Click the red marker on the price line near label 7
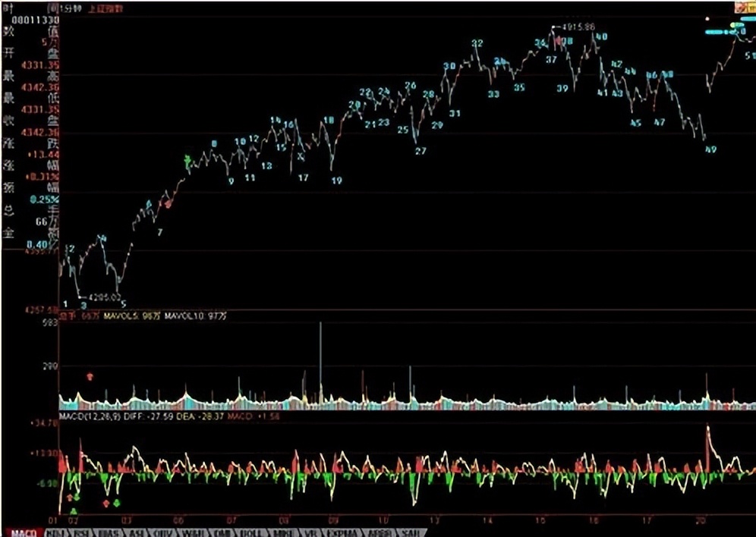 coord(168,204)
